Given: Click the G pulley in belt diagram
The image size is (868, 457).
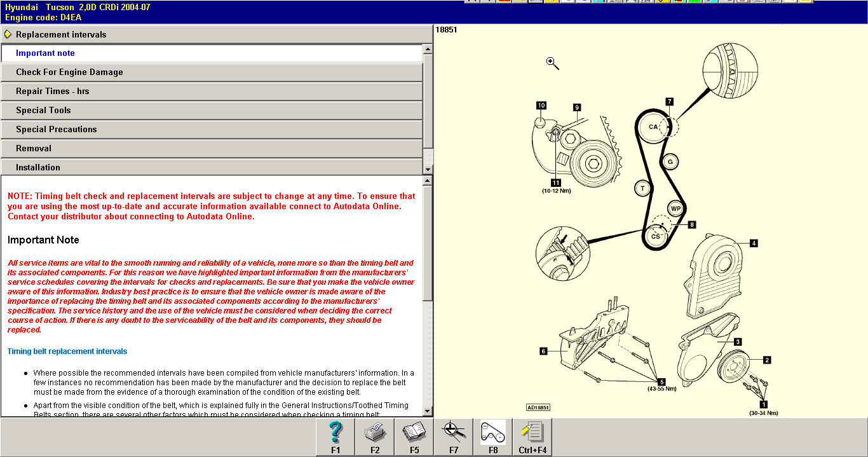Looking at the screenshot, I should point(670,162).
